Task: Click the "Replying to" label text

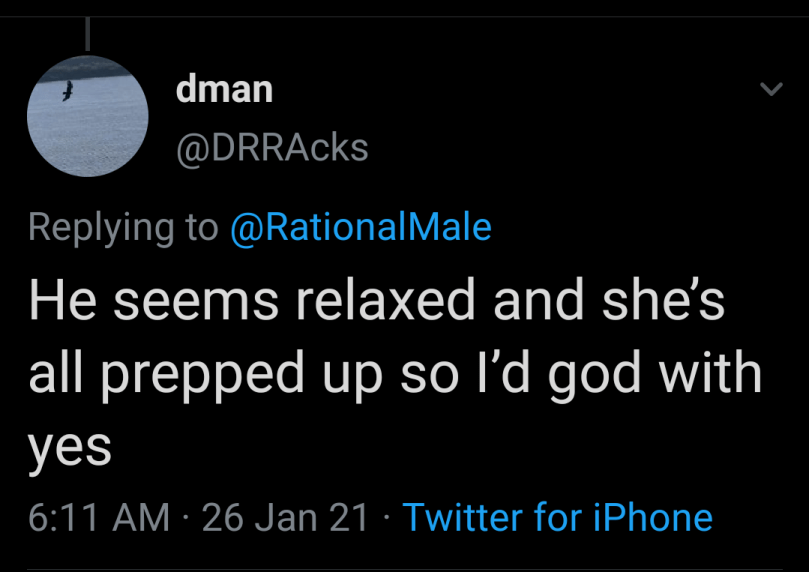Action: (123, 227)
